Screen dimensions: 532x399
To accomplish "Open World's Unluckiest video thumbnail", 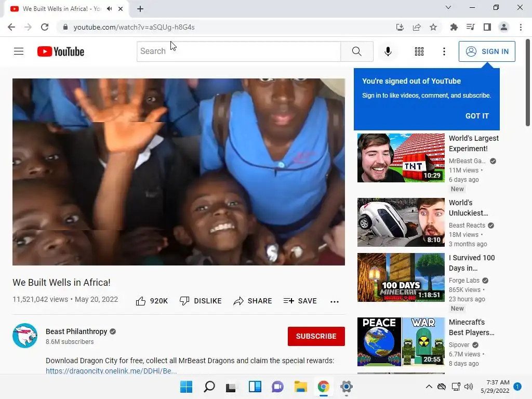I will point(401,222).
